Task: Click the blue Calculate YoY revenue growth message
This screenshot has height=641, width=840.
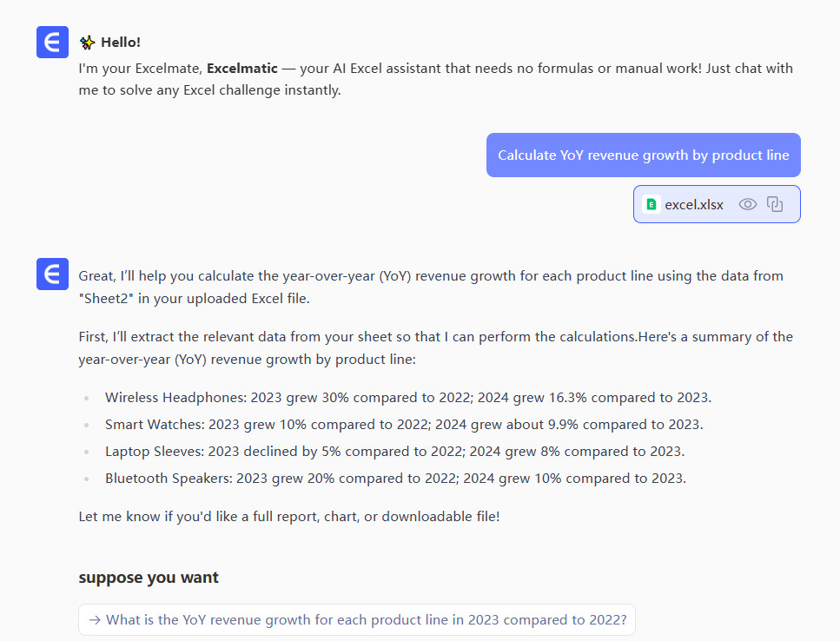Action: (x=643, y=155)
